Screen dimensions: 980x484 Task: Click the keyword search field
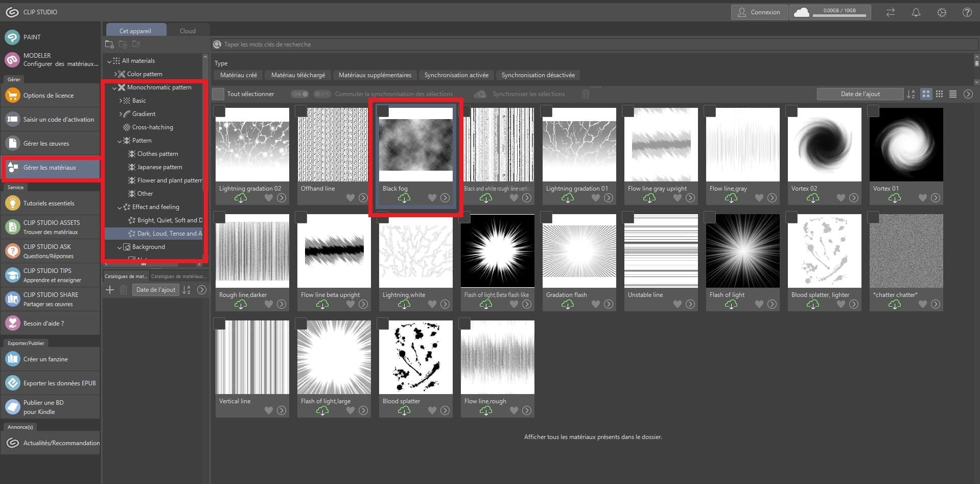(x=595, y=44)
